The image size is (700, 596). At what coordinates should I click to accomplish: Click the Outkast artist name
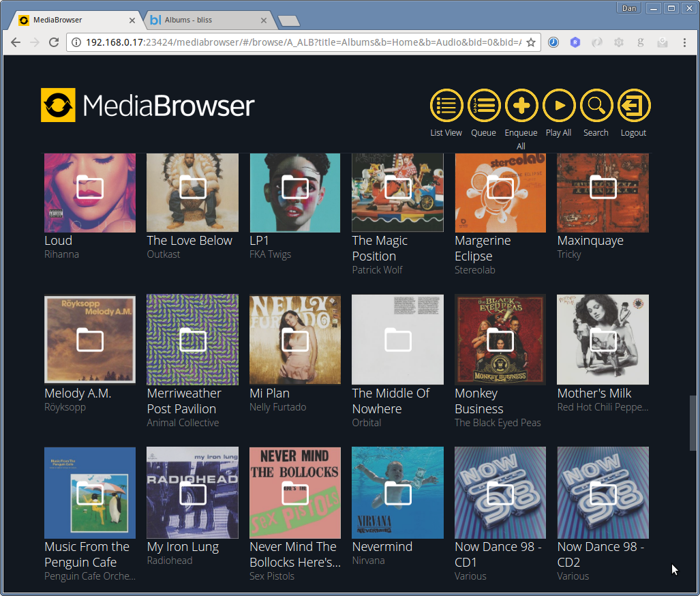pyautogui.click(x=164, y=254)
